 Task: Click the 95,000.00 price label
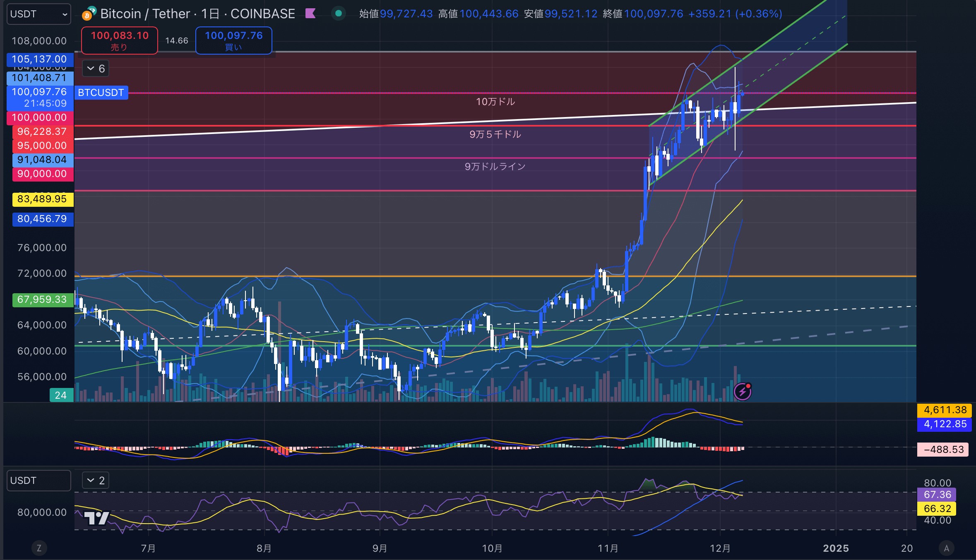click(x=42, y=146)
